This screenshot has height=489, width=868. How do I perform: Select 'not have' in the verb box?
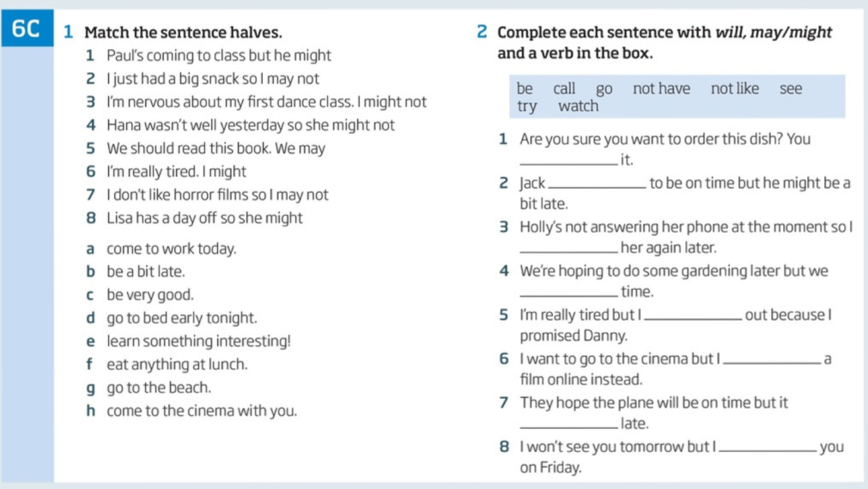click(x=662, y=88)
